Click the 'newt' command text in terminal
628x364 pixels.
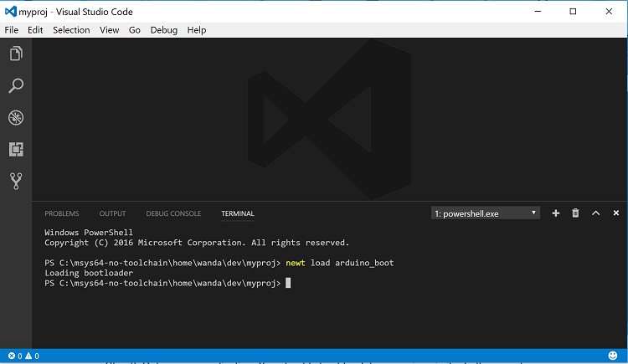pos(296,263)
